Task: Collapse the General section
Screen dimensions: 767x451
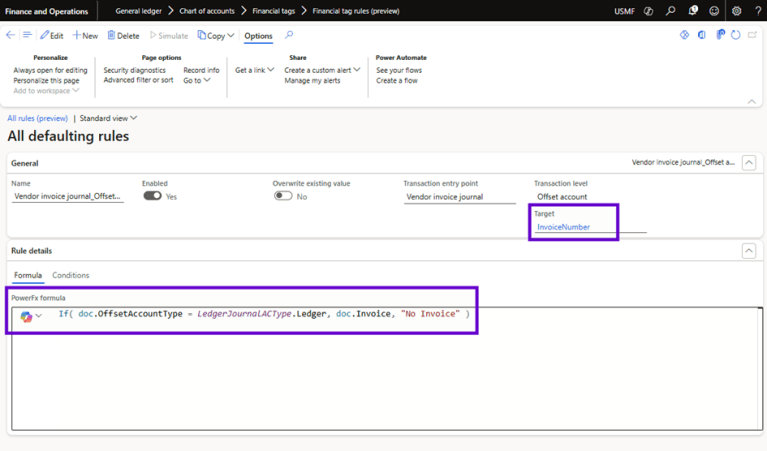Action: [749, 162]
